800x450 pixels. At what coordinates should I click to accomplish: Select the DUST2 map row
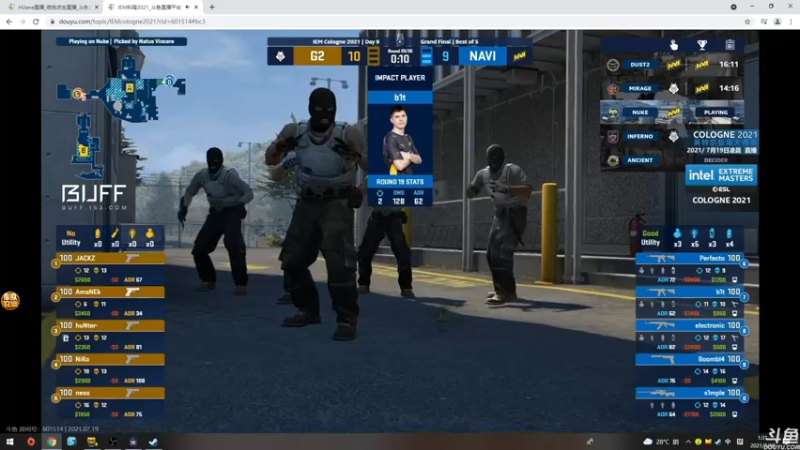(x=672, y=65)
